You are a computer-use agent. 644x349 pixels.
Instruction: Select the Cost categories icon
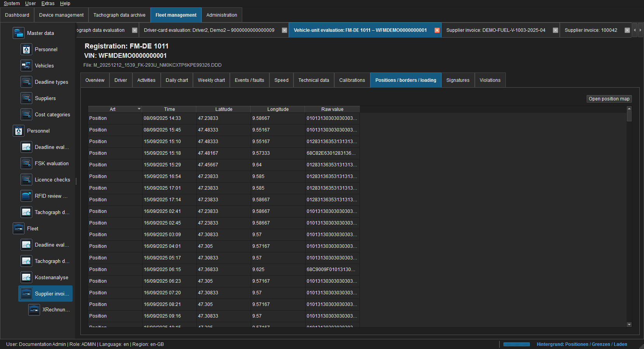click(x=26, y=114)
